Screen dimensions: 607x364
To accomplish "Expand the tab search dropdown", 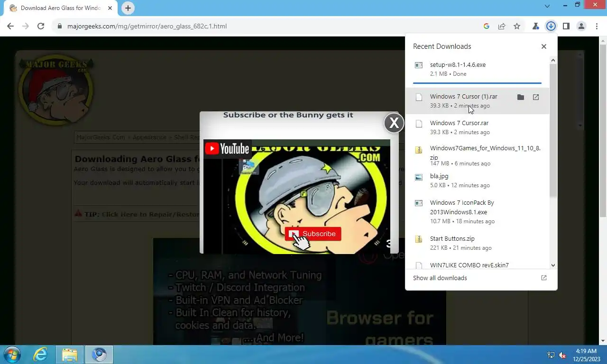I will point(547,6).
